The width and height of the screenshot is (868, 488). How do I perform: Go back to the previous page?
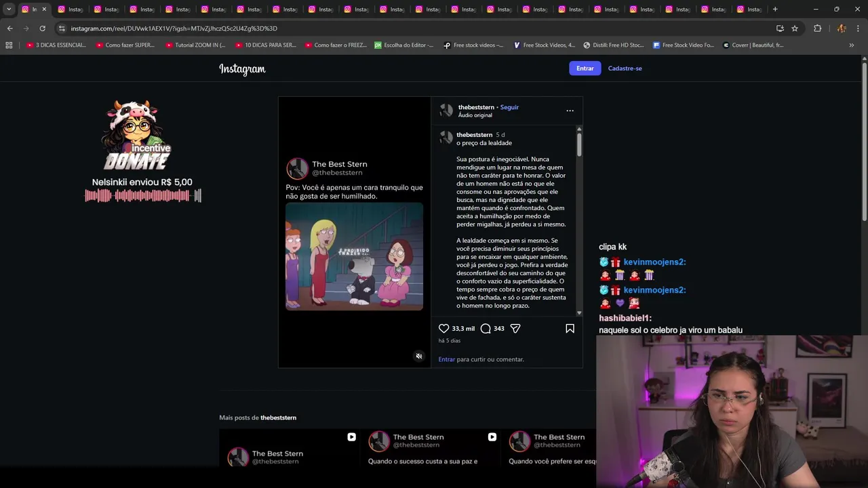pyautogui.click(x=9, y=28)
